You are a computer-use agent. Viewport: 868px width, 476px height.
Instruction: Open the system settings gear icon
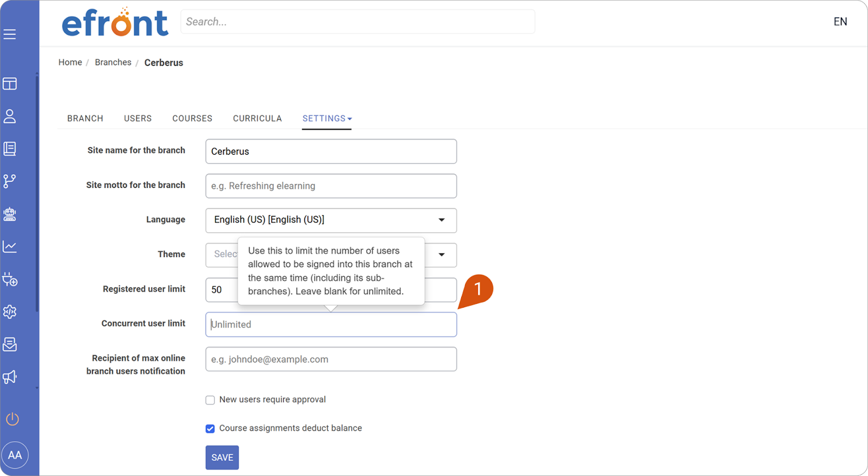point(10,312)
